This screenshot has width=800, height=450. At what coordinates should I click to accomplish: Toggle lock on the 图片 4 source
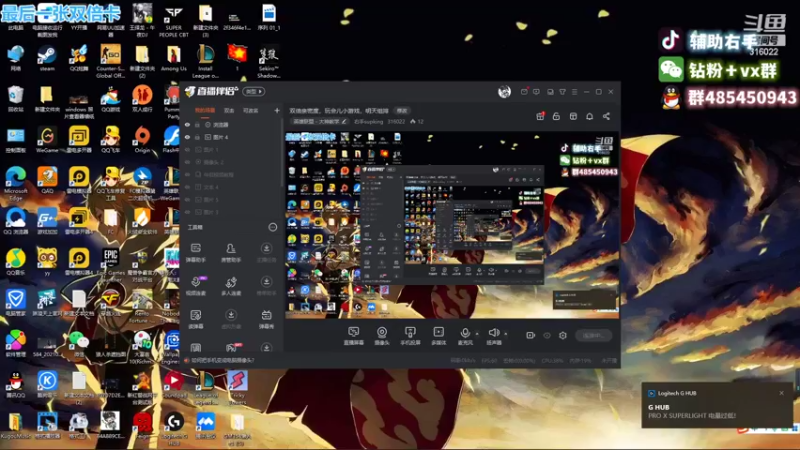click(x=197, y=137)
